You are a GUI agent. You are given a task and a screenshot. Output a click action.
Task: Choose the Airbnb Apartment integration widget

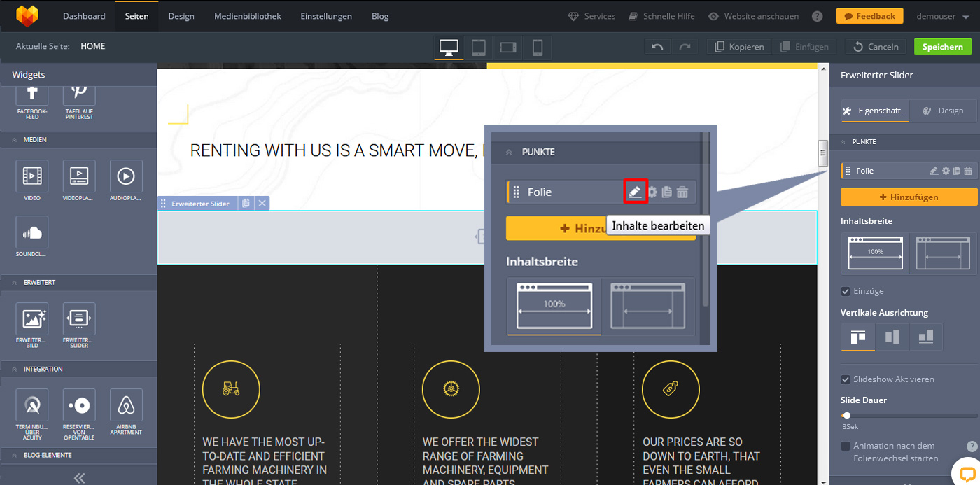pyautogui.click(x=126, y=405)
